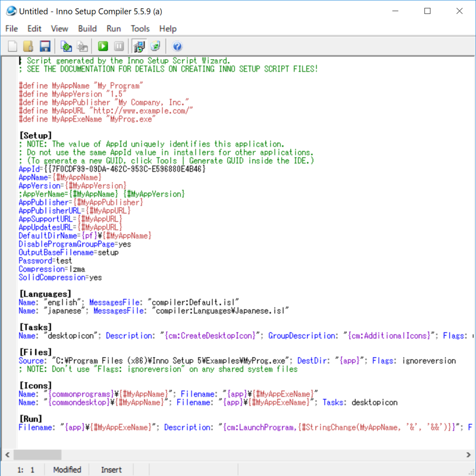This screenshot has height=476, width=476.
Task: Click the #define MyAppVersion "1.5" line
Action: click(x=73, y=94)
